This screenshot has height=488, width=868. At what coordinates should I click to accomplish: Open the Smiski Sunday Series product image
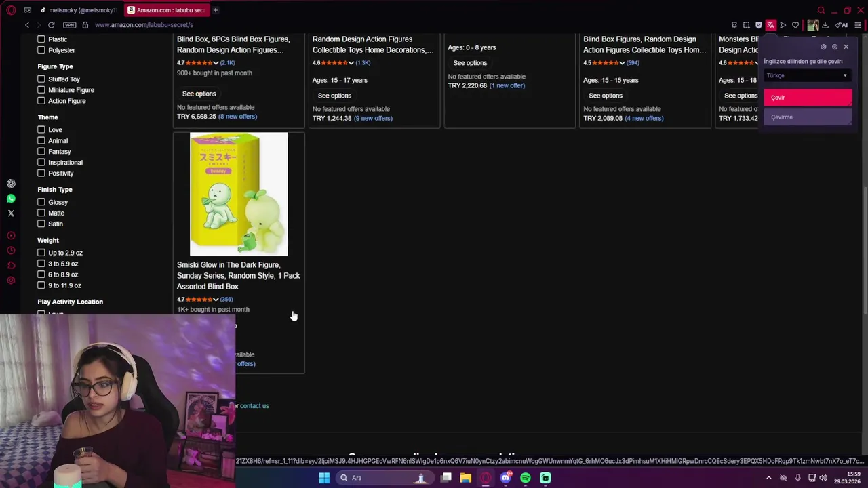tap(239, 195)
